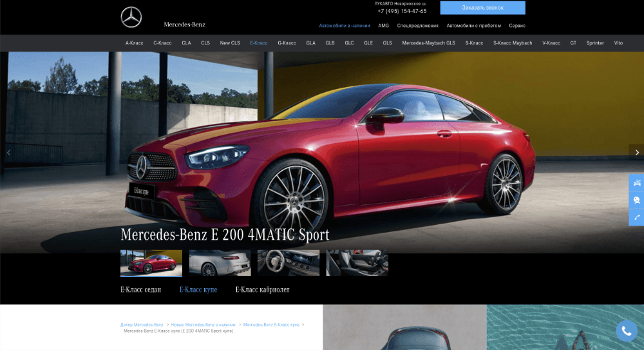Click the small phone icon on side widget
Image resolution: width=644 pixels, height=350 pixels.
click(x=637, y=217)
